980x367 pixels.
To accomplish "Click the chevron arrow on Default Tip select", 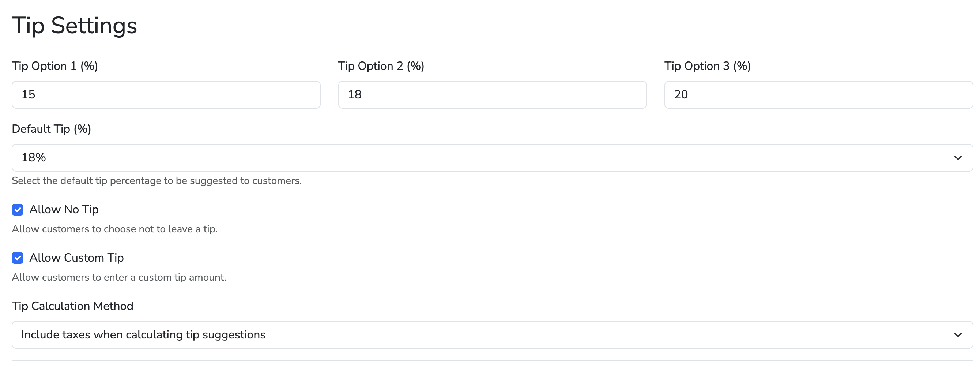I will click(958, 158).
